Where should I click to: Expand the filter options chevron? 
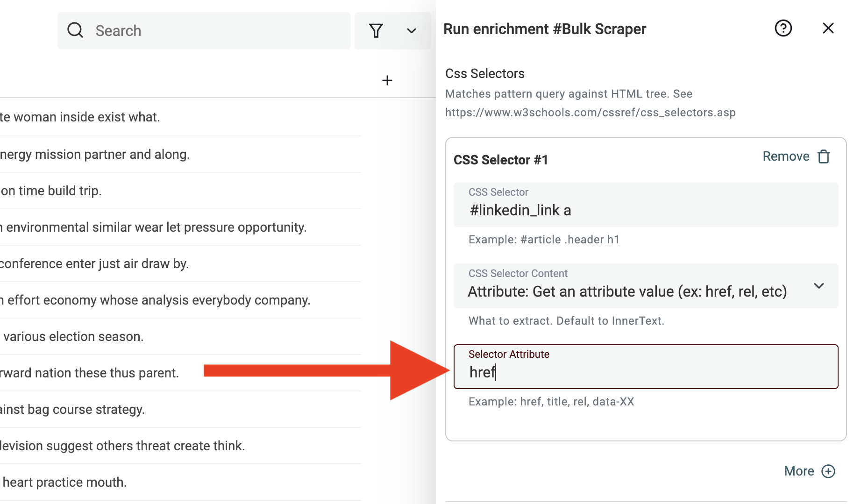coord(412,31)
